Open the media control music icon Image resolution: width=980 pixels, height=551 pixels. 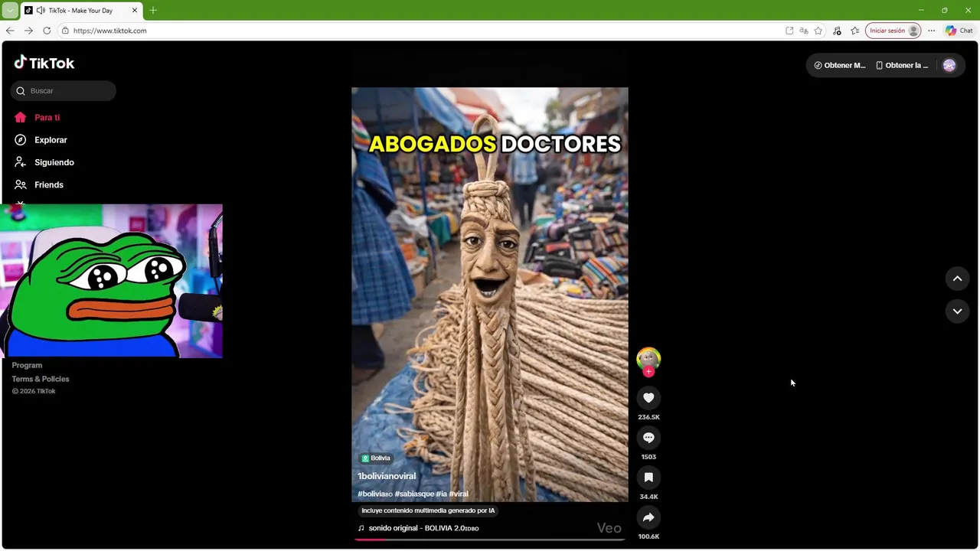(837, 31)
